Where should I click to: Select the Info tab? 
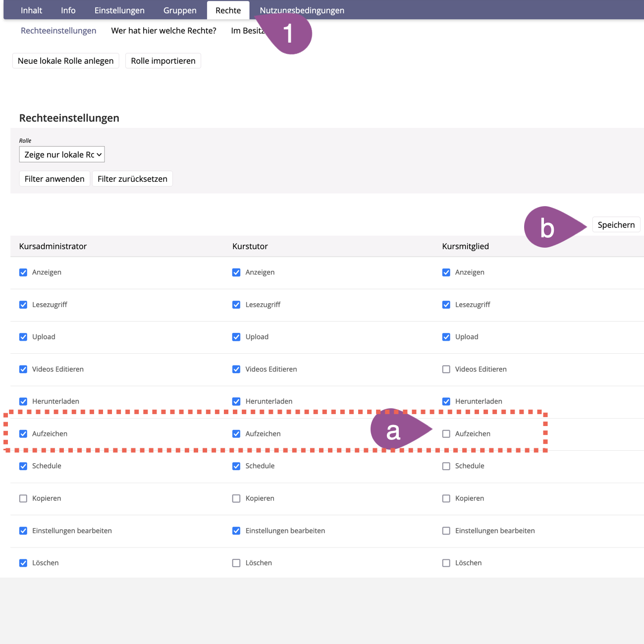click(x=68, y=10)
